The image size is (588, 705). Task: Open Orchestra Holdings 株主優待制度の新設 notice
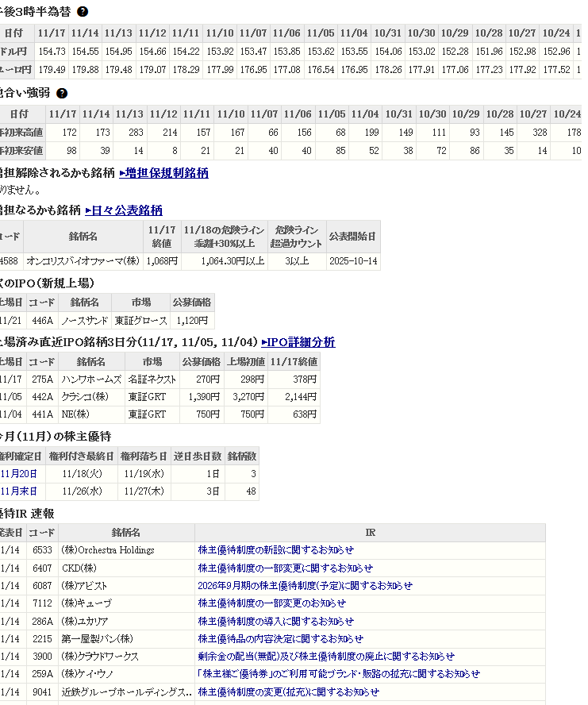(x=275, y=550)
